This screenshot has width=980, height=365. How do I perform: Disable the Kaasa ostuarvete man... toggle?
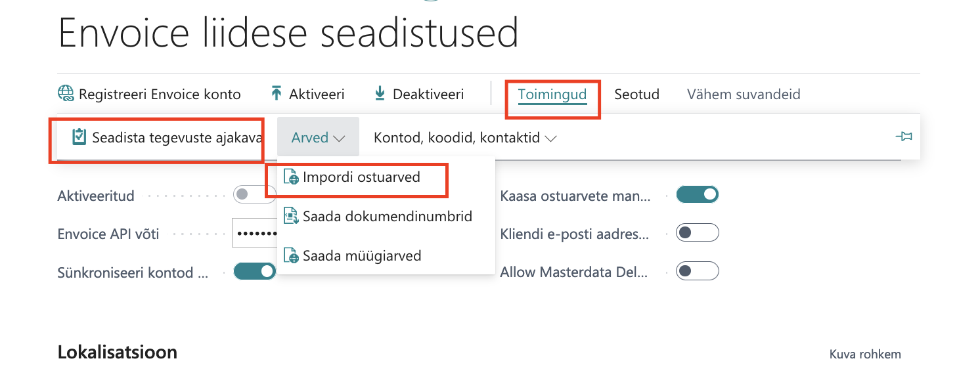pyautogui.click(x=698, y=194)
